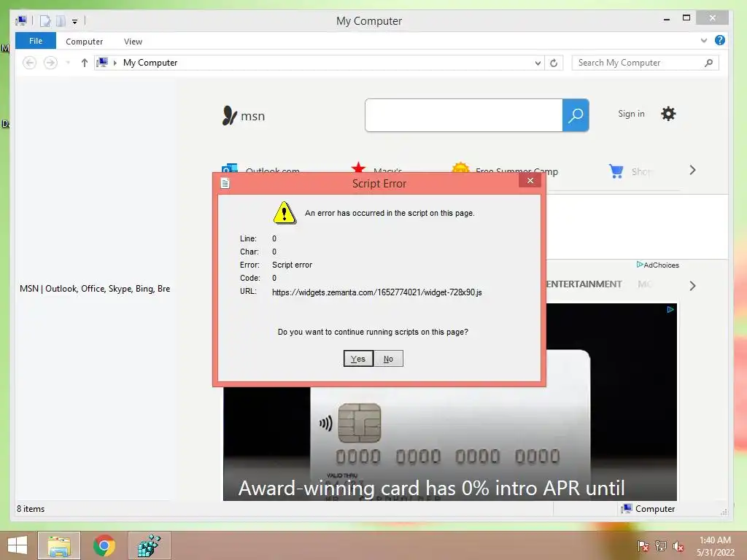Open the View ribbon tab
Screen dimensions: 747x560
click(133, 42)
